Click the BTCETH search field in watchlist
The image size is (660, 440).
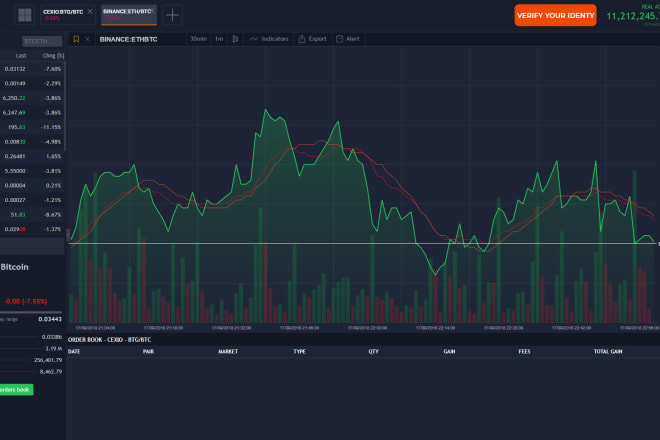tap(42, 41)
